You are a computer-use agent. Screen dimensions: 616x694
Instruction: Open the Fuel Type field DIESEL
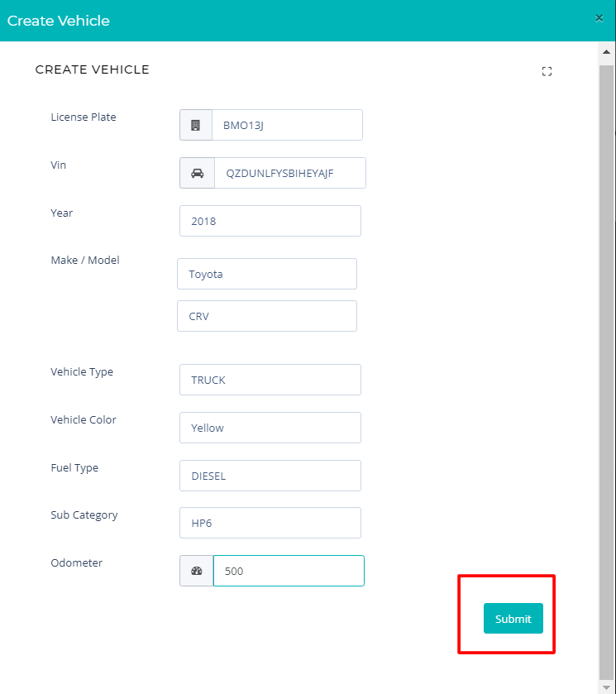click(x=270, y=476)
